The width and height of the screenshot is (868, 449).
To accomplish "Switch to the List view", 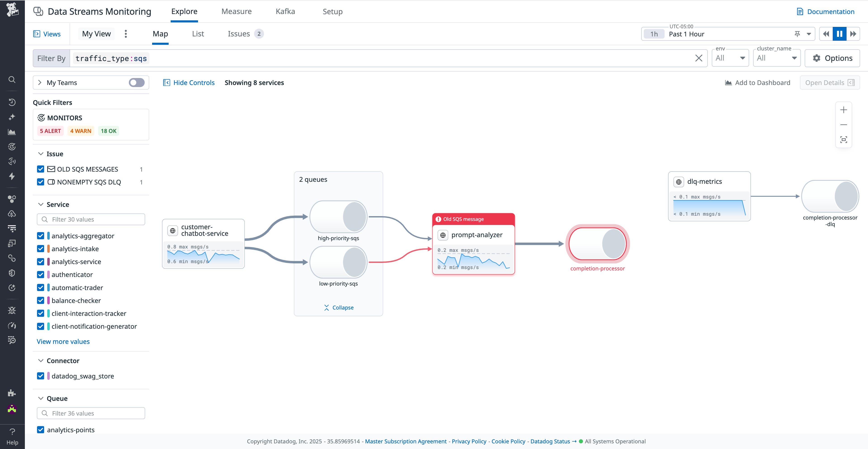I will pyautogui.click(x=198, y=34).
